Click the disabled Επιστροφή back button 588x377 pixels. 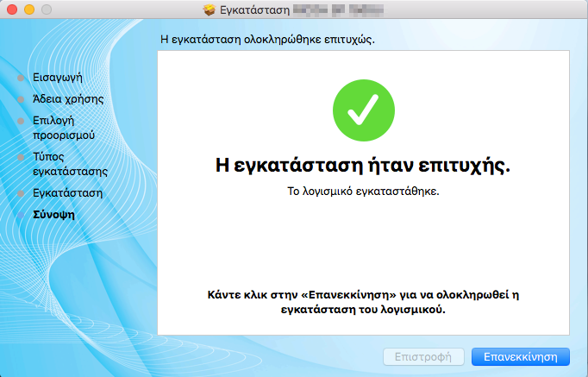point(423,357)
